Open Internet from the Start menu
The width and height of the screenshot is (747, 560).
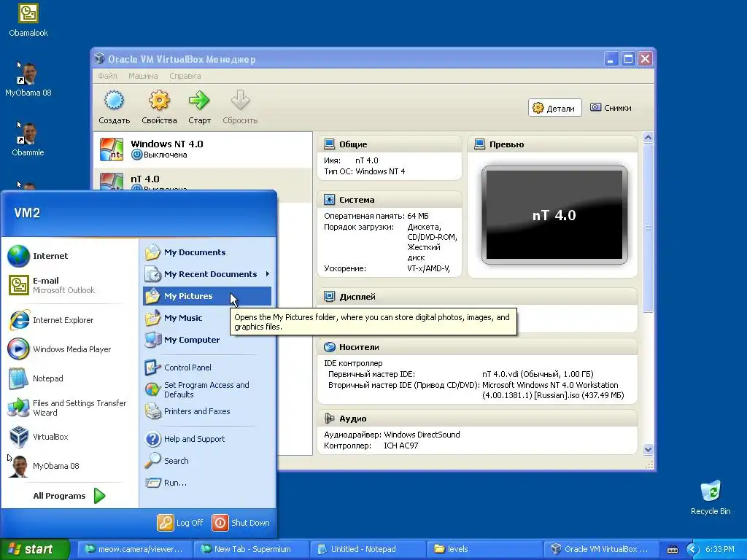pyautogui.click(x=70, y=256)
